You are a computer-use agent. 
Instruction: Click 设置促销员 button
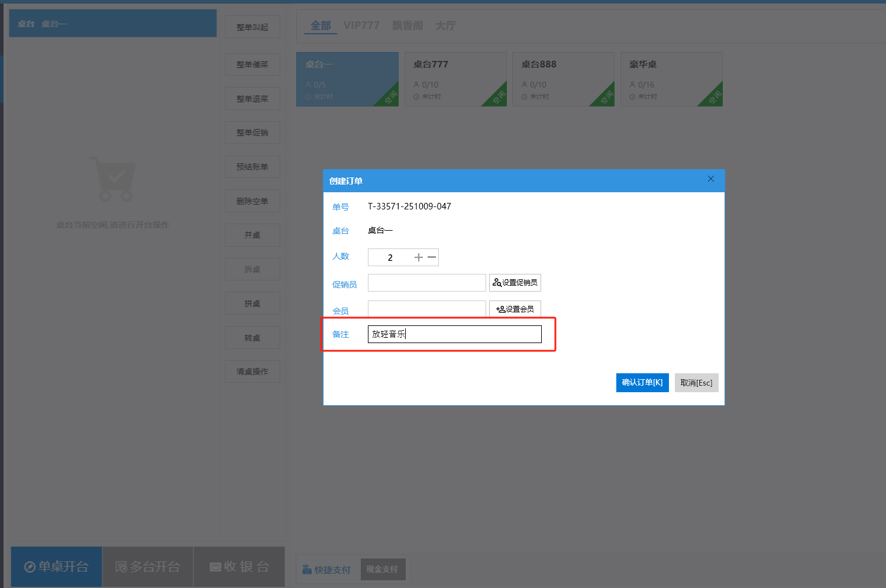(x=515, y=283)
